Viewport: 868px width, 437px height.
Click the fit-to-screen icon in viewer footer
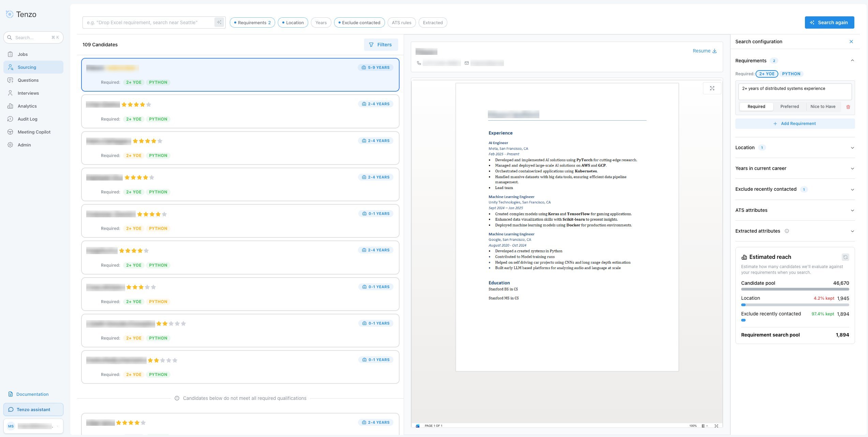point(716,426)
